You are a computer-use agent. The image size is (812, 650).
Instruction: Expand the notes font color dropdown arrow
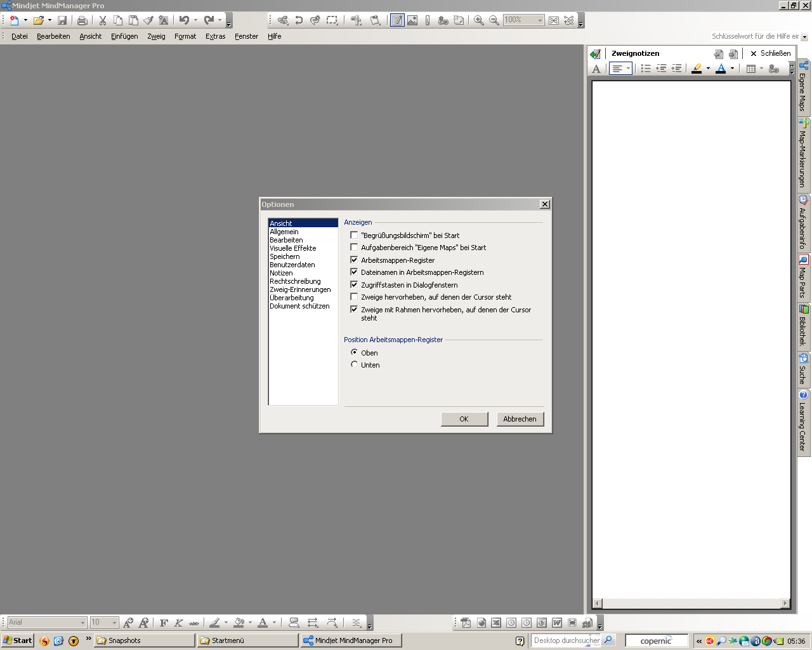coord(732,69)
